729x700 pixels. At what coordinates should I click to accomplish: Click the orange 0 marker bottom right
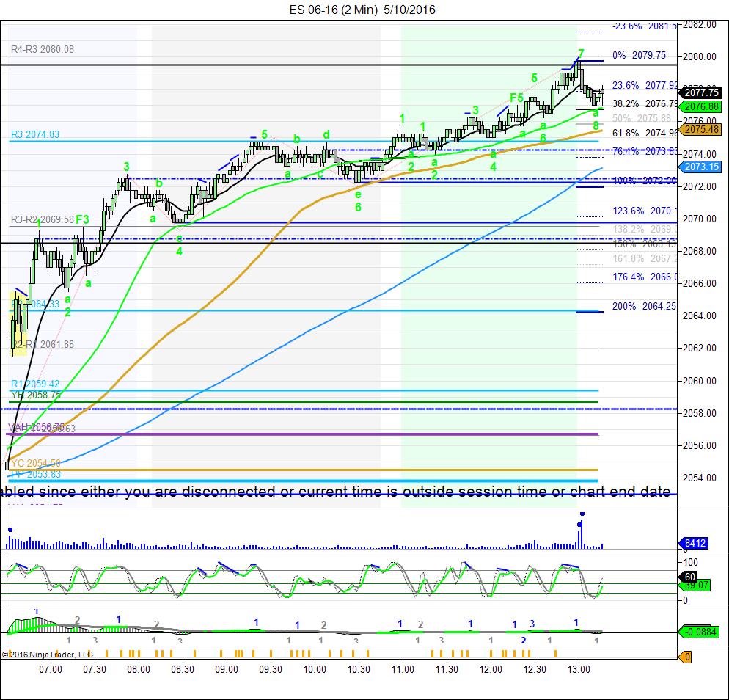(x=686, y=657)
